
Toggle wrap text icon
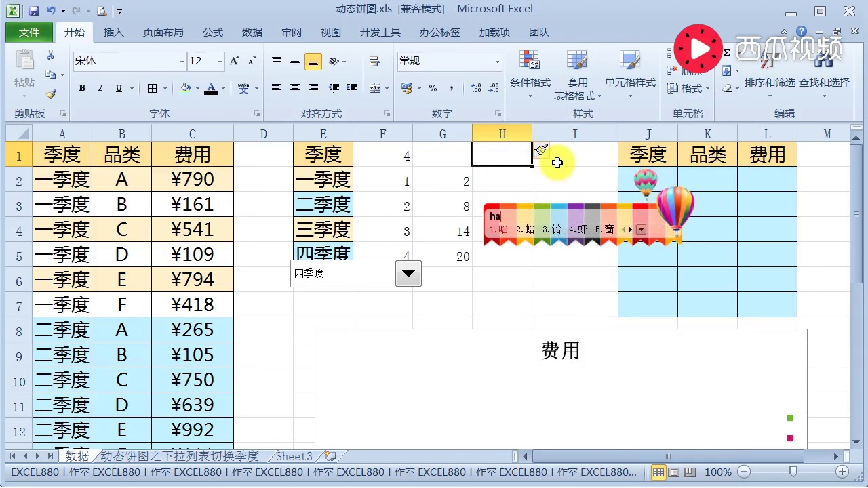click(374, 61)
